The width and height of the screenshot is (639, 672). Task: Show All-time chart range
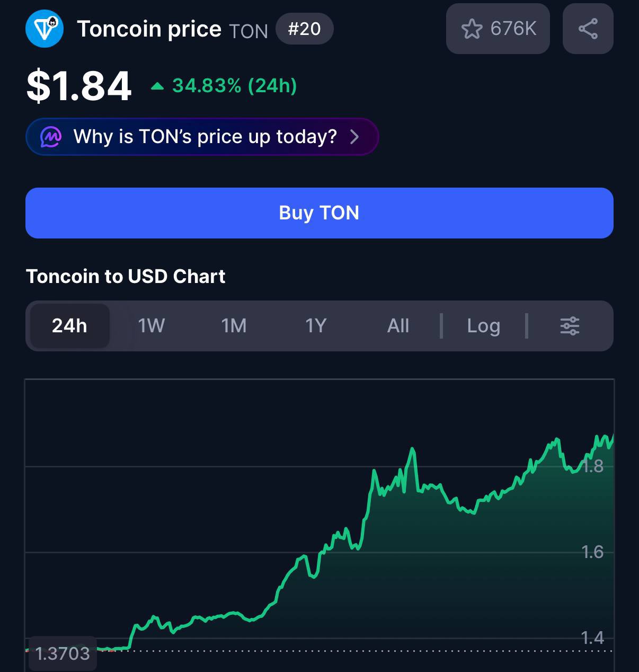(x=398, y=326)
